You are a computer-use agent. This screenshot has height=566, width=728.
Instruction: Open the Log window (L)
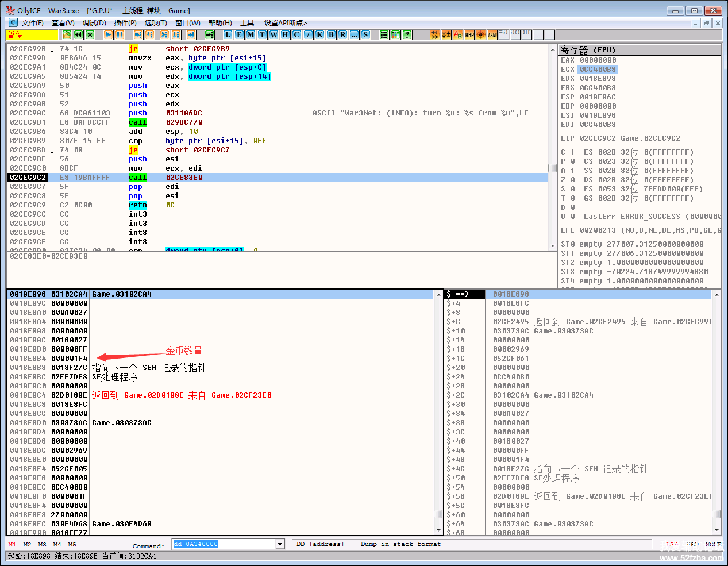[228, 34]
